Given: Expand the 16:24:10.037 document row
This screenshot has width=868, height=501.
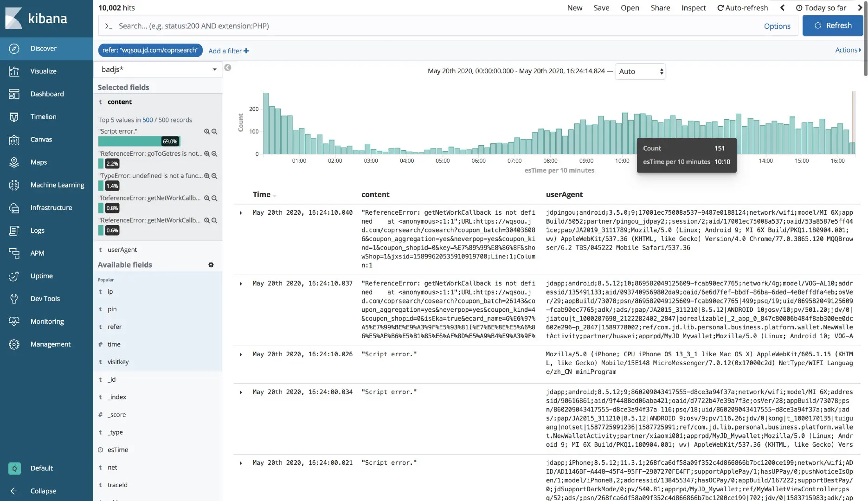Looking at the screenshot, I should 241,284.
